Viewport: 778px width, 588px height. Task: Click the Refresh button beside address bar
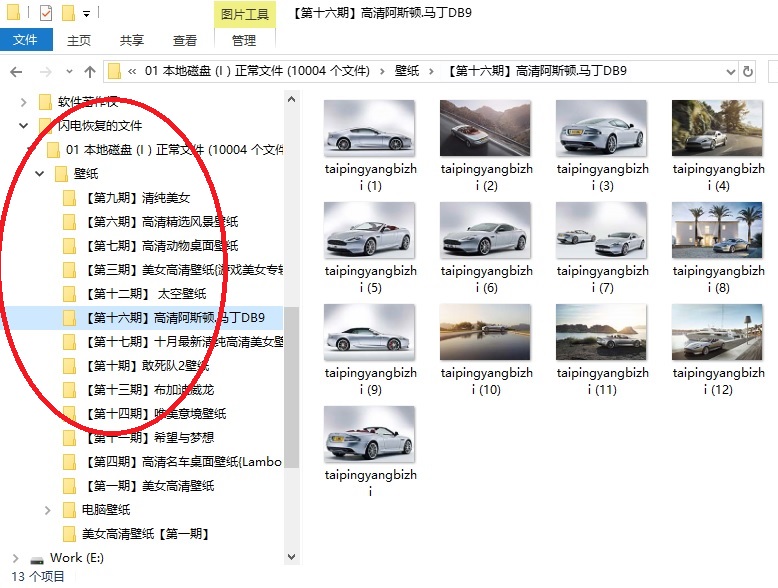pos(747,71)
